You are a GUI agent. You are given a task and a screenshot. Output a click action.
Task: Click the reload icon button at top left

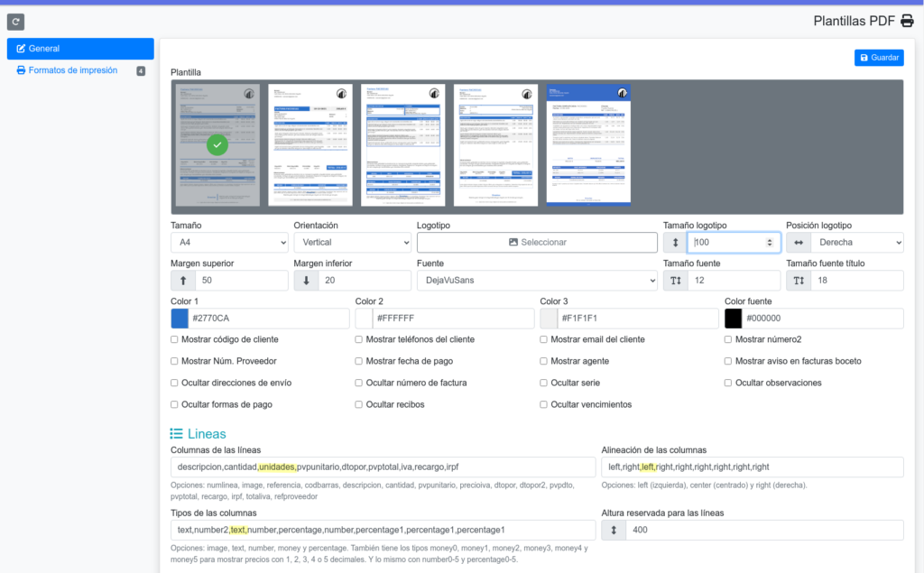pos(15,22)
